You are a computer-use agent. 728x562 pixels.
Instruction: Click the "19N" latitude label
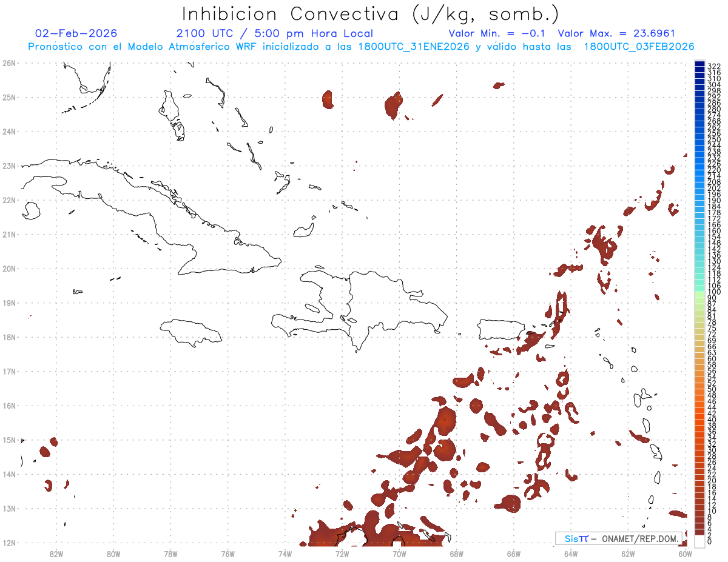click(8, 303)
